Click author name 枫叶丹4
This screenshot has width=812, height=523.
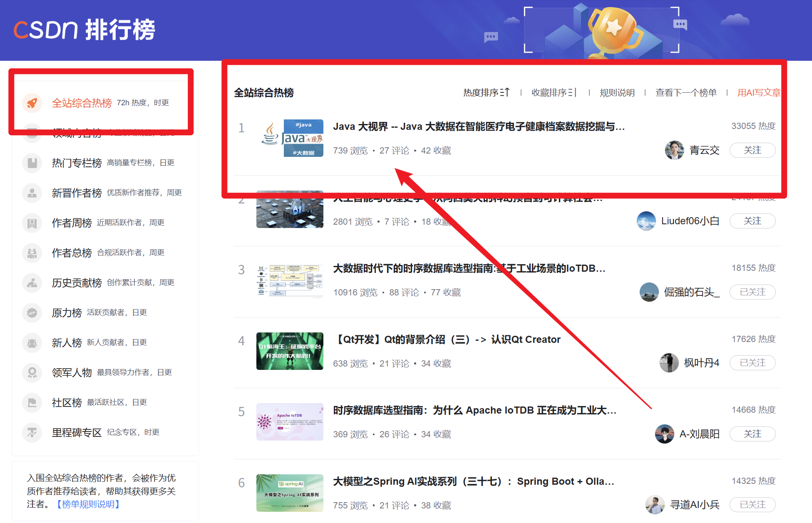tap(702, 363)
